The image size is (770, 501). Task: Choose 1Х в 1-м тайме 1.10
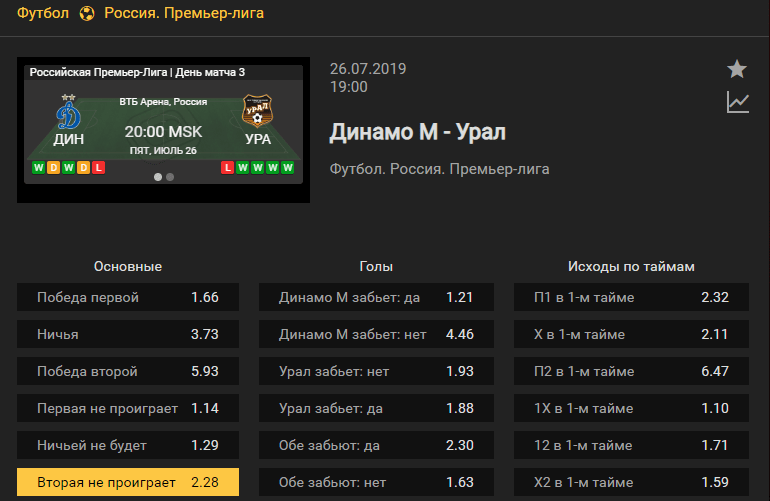pyautogui.click(x=632, y=408)
